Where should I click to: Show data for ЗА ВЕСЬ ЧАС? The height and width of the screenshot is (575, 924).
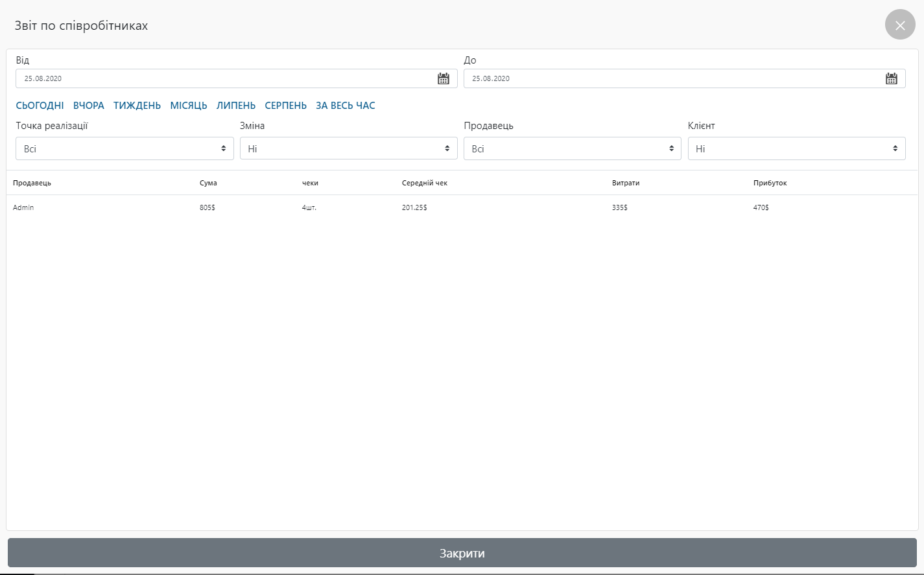coord(346,106)
